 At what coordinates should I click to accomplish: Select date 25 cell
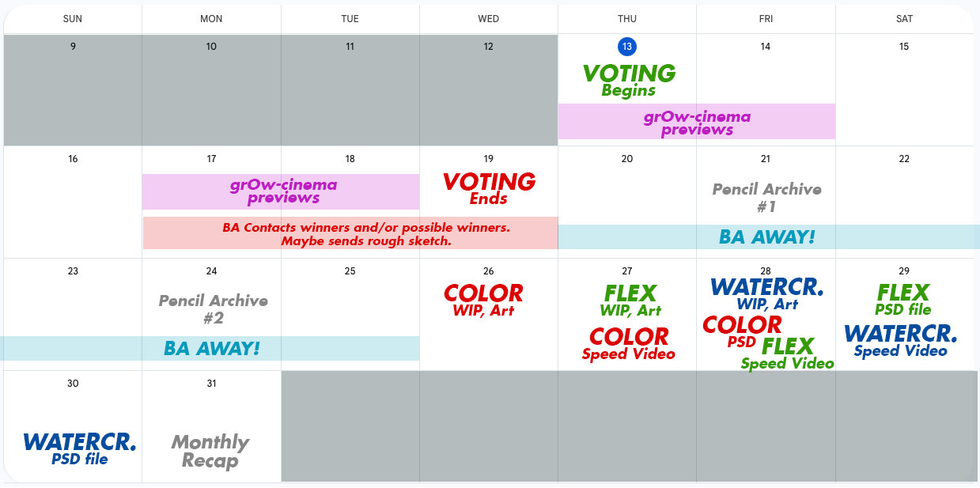coord(350,314)
